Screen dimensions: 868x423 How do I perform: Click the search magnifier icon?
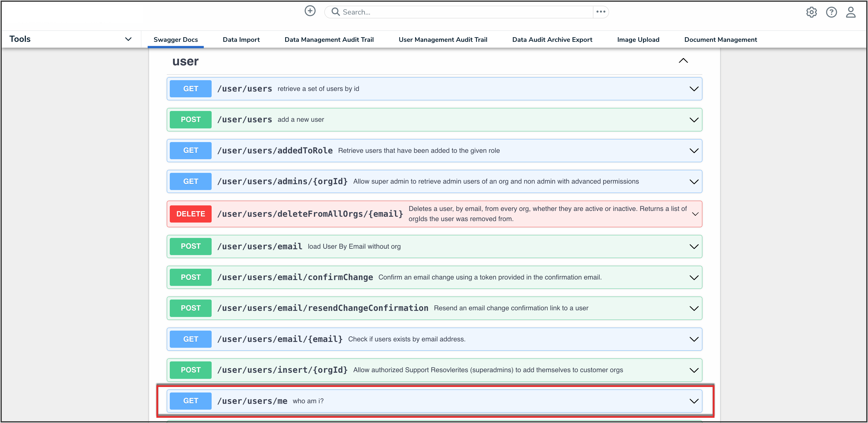[x=335, y=11]
